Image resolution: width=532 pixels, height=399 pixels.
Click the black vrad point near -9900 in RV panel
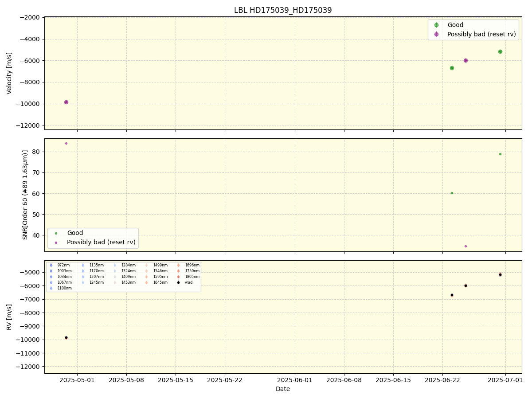[x=66, y=337]
